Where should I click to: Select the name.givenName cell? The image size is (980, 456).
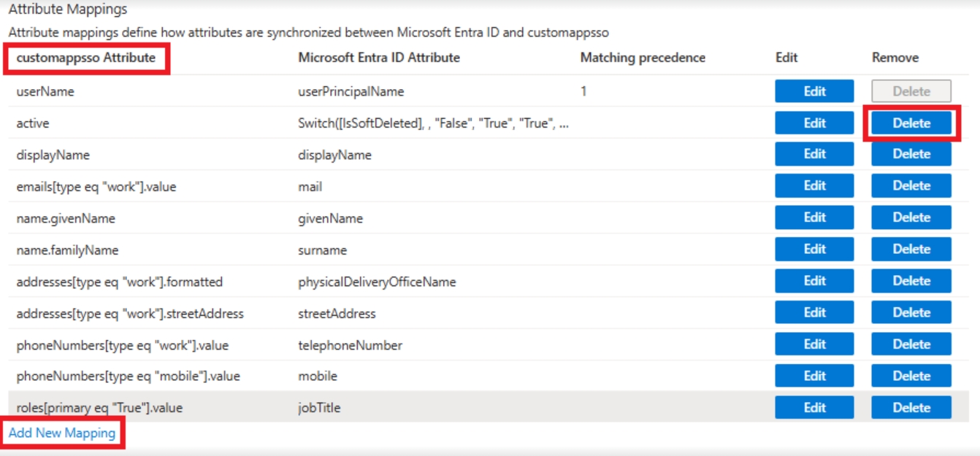[x=66, y=218]
